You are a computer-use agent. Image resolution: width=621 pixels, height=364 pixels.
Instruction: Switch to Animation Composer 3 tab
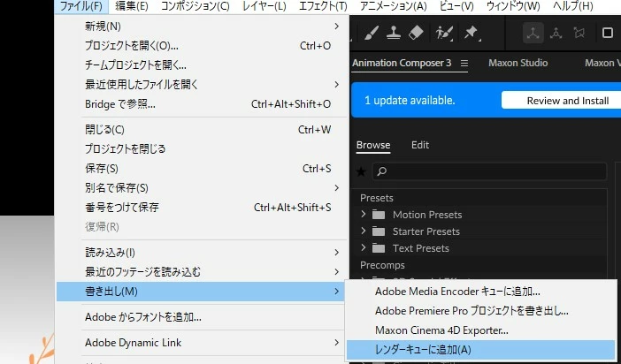click(x=402, y=64)
